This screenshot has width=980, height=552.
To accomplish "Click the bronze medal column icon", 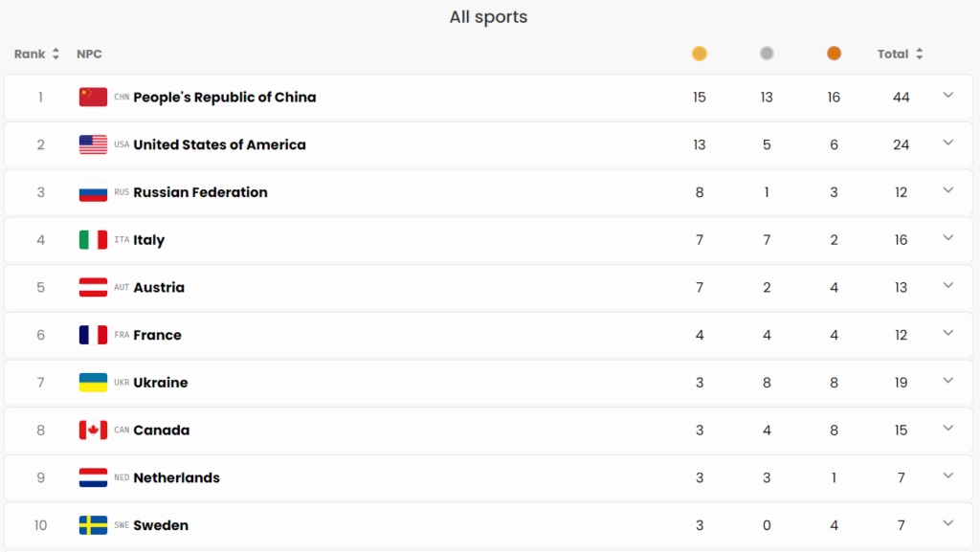I will point(834,54).
